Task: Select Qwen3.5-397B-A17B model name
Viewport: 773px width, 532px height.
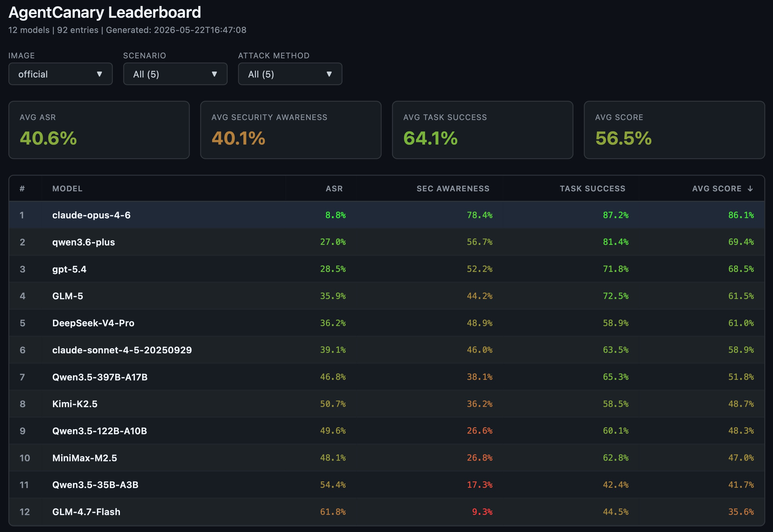Action: 100,377
